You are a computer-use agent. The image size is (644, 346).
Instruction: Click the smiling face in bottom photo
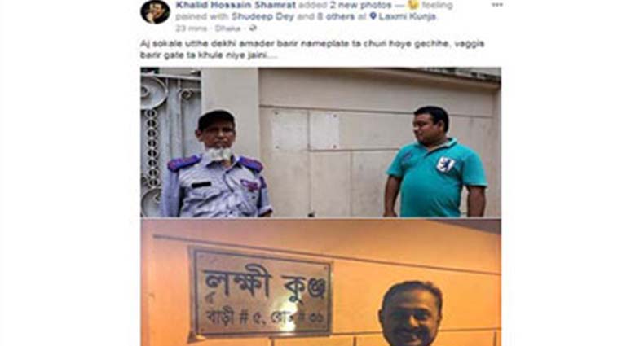[411, 313]
